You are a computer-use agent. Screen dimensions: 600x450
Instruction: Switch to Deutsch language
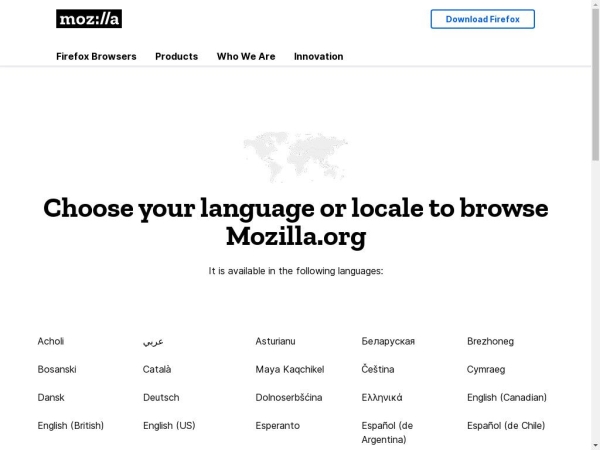[161, 398]
